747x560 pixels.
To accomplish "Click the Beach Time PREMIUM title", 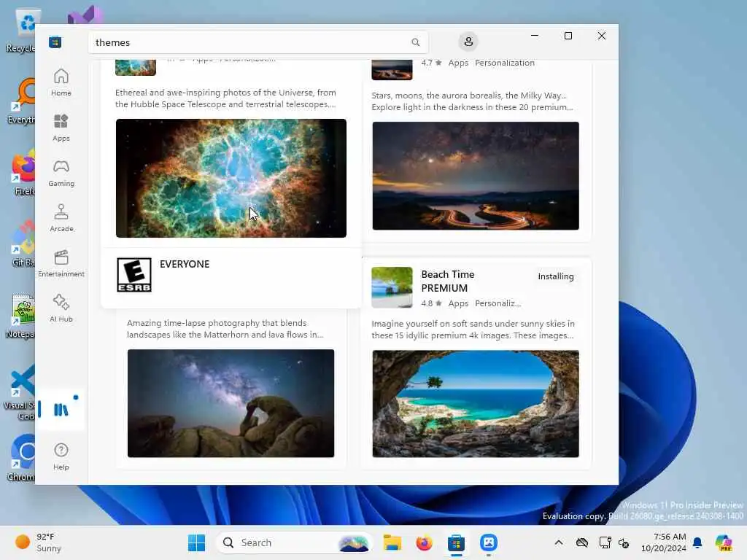I will tap(448, 281).
